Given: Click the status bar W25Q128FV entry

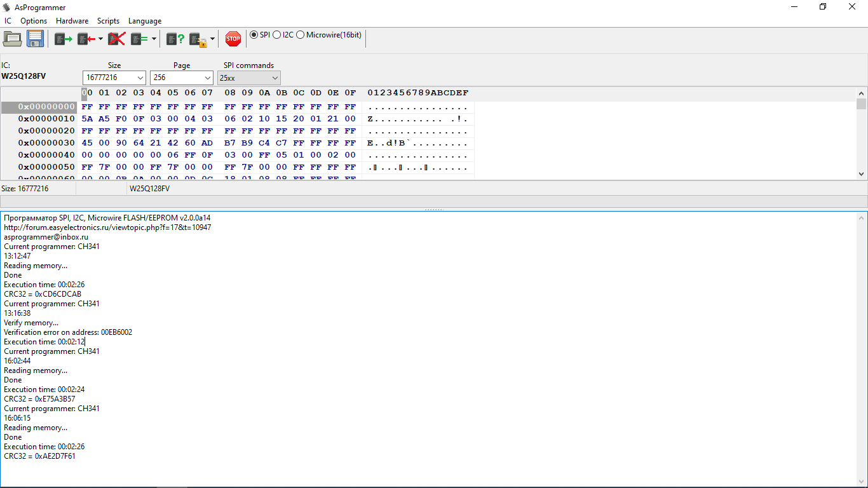Looking at the screenshot, I should [150, 189].
